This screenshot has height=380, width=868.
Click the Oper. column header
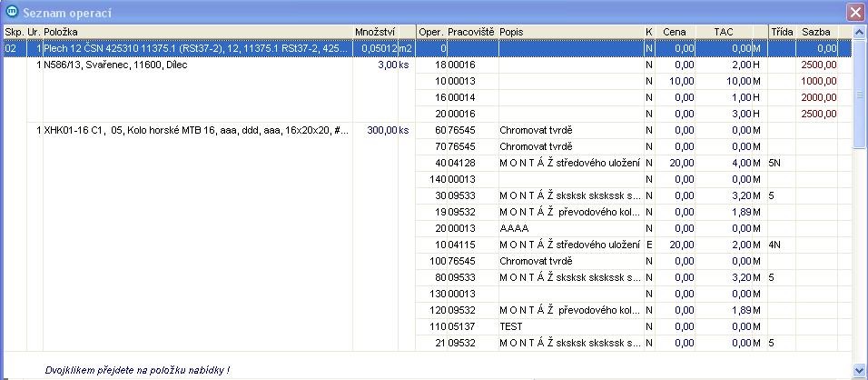tap(431, 32)
